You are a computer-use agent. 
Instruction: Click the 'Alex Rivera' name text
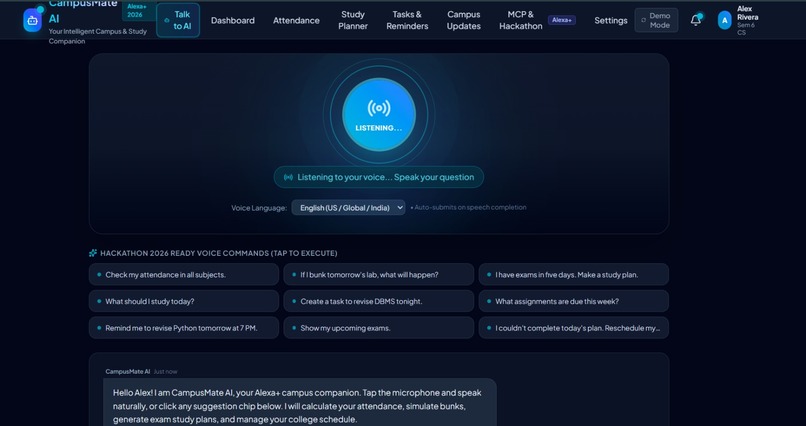(x=747, y=13)
